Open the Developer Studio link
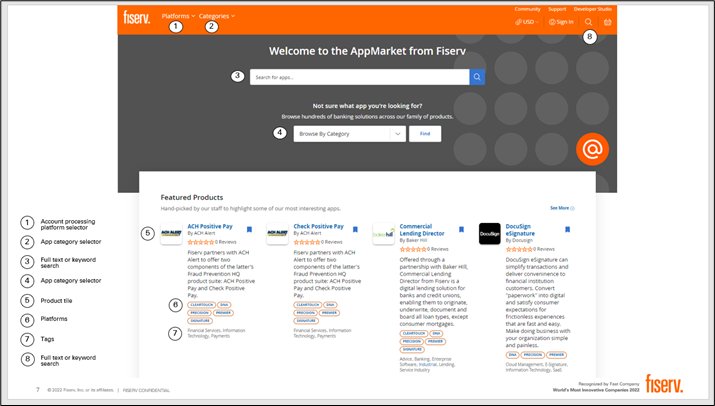 pos(592,9)
